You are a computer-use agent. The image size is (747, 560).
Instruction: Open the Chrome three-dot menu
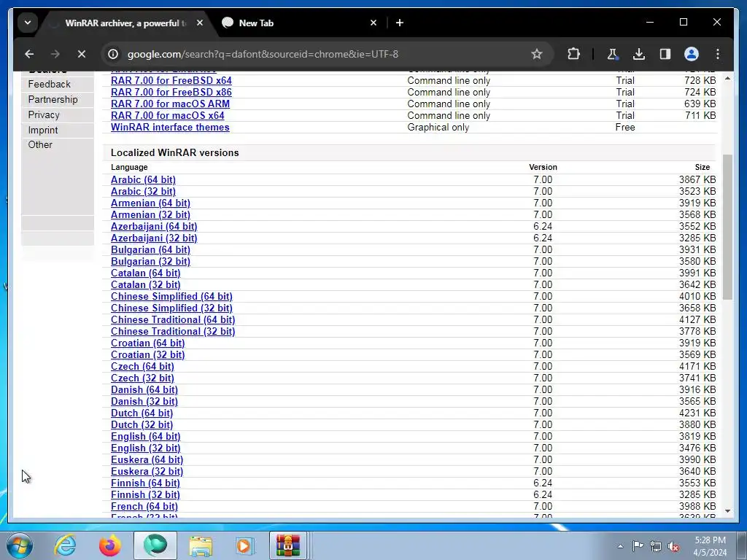718,54
